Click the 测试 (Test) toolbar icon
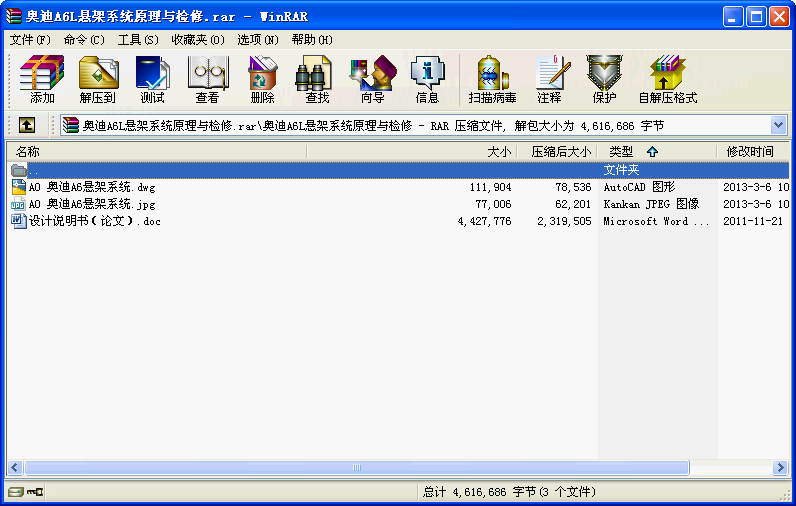The image size is (796, 506). pos(152,79)
